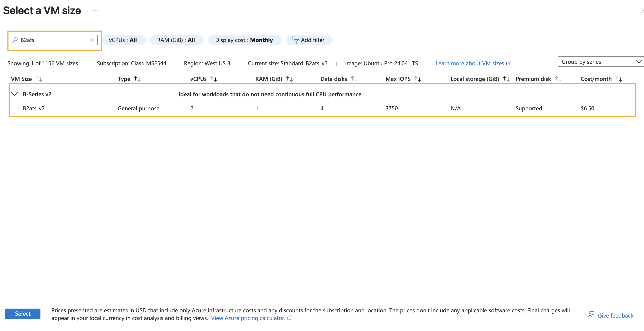644x331 pixels.
Task: Sort by Max IOPS column arrows
Action: click(417, 79)
